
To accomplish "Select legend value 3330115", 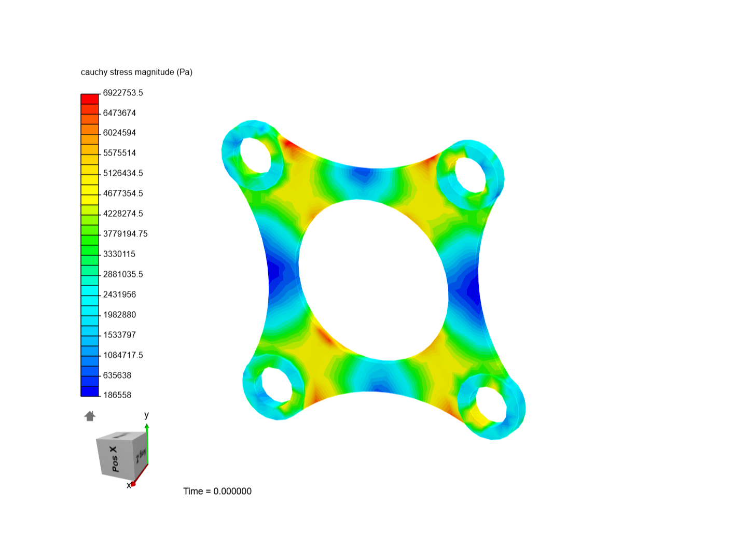I will pyautogui.click(x=119, y=254).
